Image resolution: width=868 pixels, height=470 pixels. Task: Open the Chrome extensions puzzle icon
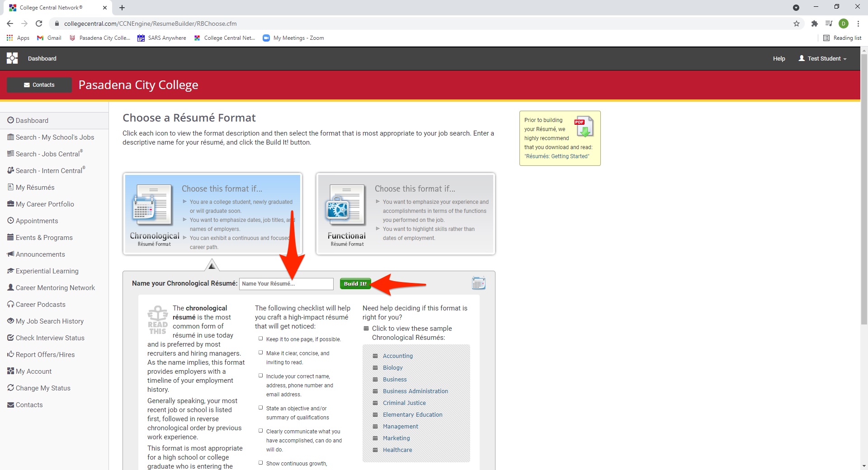[x=814, y=23]
